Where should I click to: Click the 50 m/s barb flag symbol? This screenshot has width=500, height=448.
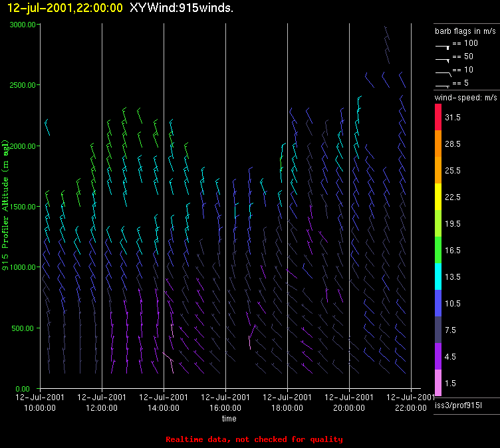(442, 60)
